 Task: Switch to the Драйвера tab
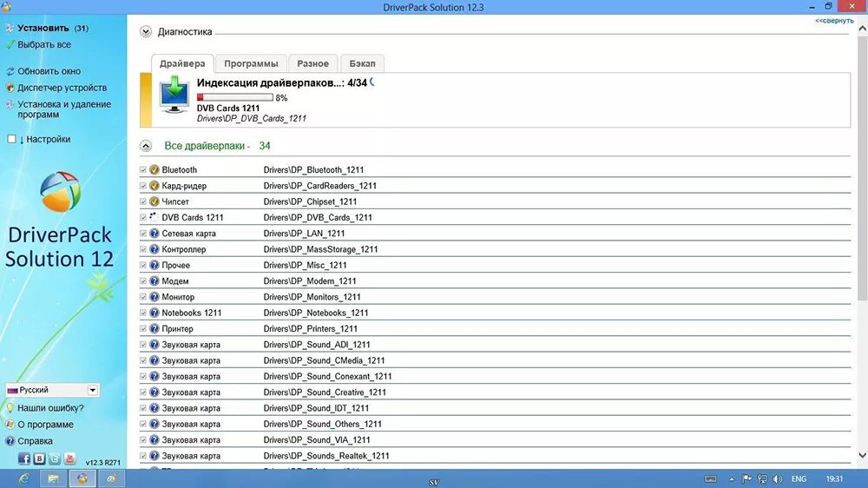tap(182, 63)
